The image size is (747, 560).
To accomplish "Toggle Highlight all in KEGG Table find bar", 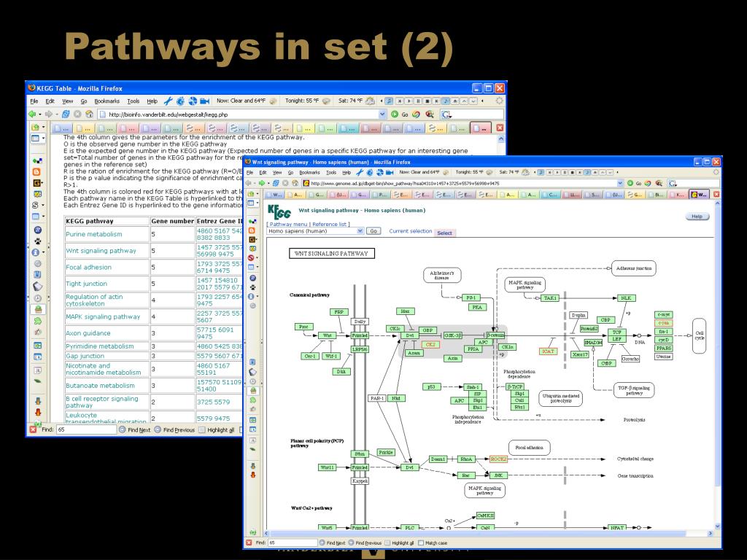I will coord(216,429).
